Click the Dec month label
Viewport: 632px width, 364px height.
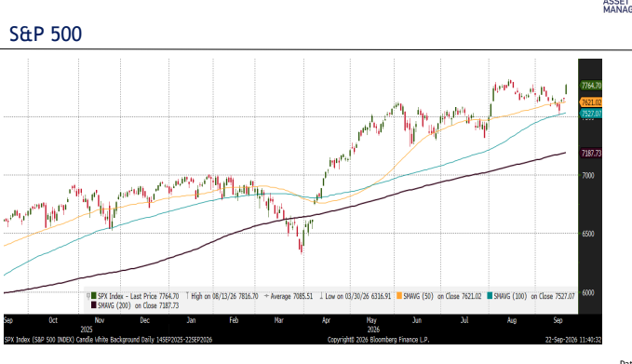[x=145, y=320]
